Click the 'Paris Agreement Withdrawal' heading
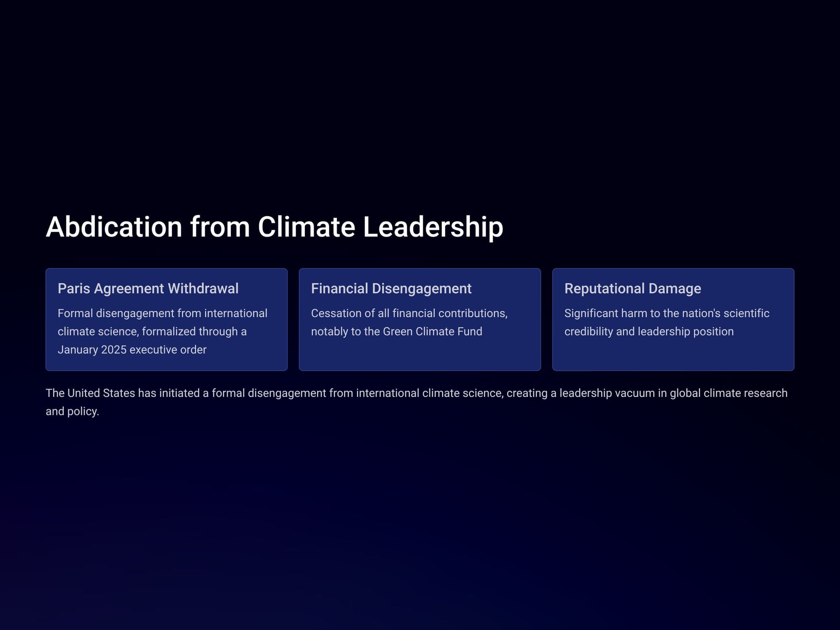840x630 pixels. (148, 289)
